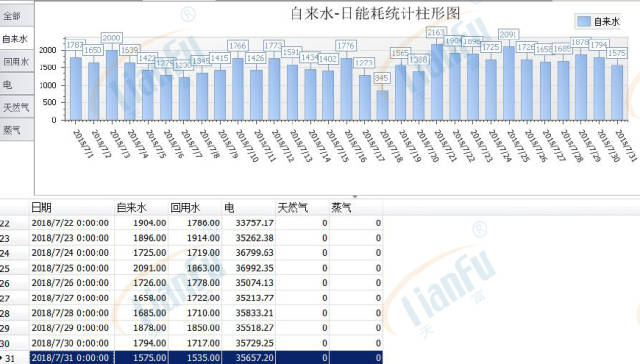Image resolution: width=640 pixels, height=364 pixels.
Task: Click the 自来水 legend color swatch
Action: tap(584, 21)
